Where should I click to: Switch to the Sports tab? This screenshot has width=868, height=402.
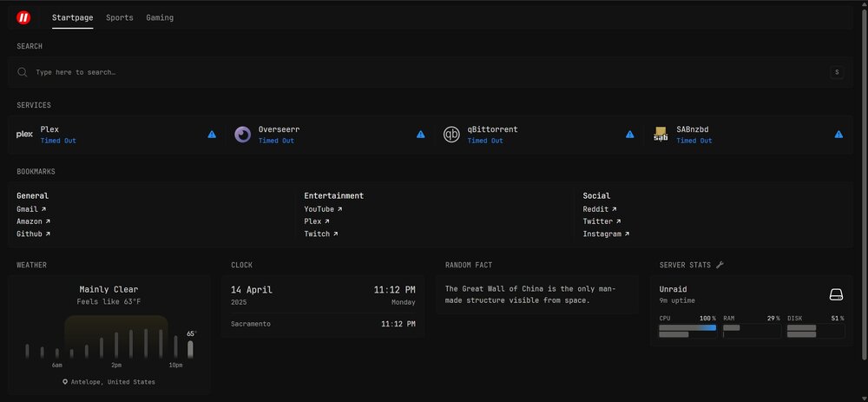coord(120,17)
